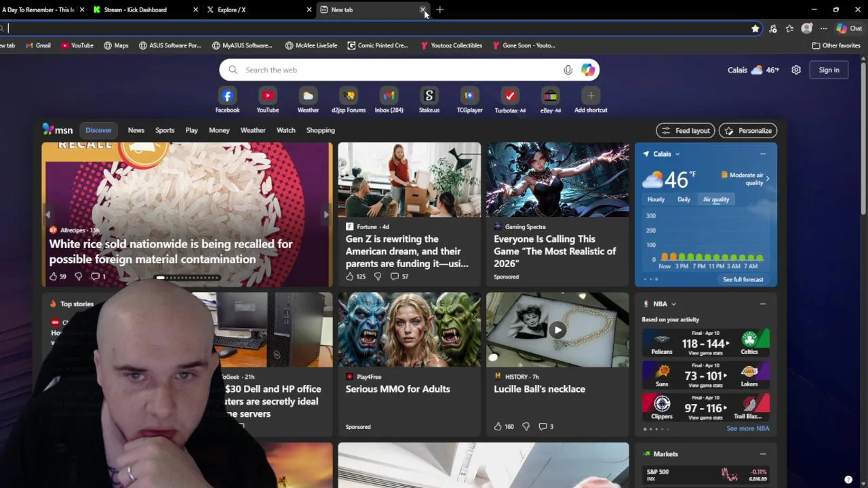This screenshot has height=488, width=868.
Task: Open the Shopping feed tab
Action: (321, 130)
